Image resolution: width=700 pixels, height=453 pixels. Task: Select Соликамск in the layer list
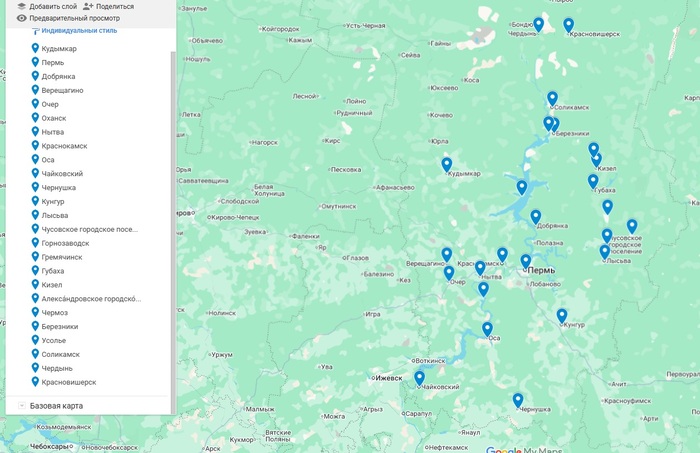click(x=60, y=354)
